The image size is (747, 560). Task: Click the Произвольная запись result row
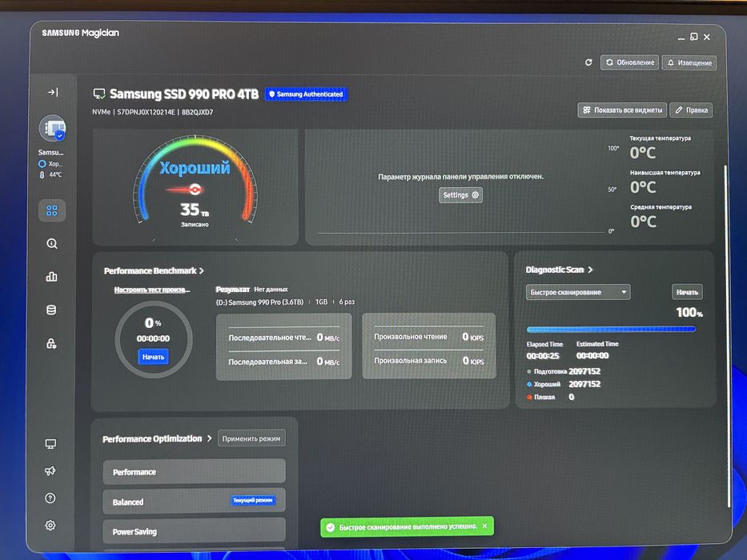click(x=429, y=361)
